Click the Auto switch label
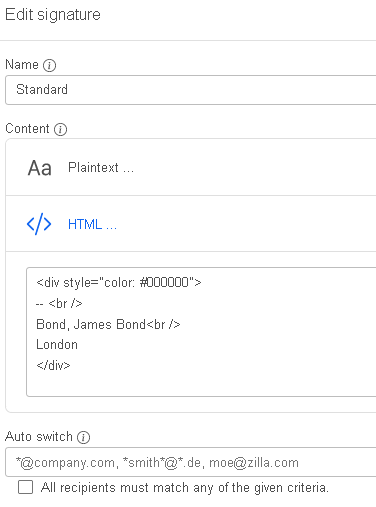The image size is (376, 507). coord(39,437)
